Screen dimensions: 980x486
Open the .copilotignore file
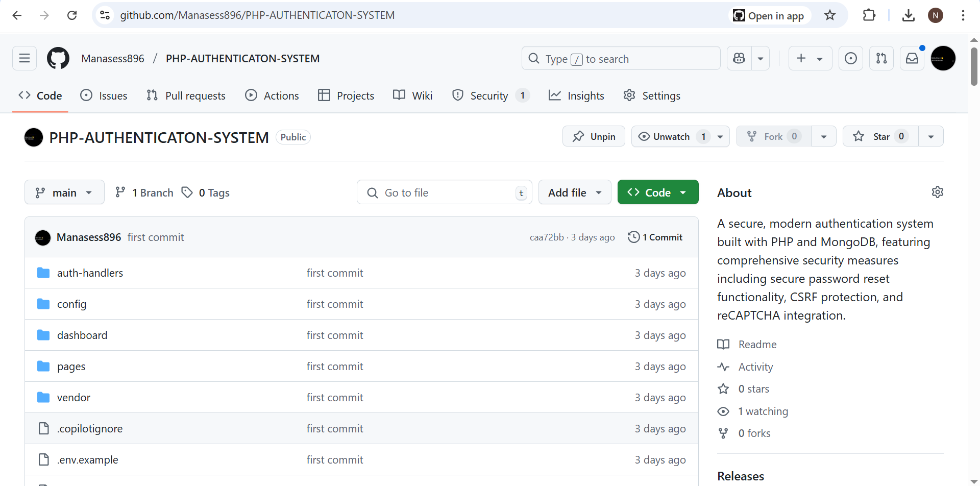click(90, 429)
